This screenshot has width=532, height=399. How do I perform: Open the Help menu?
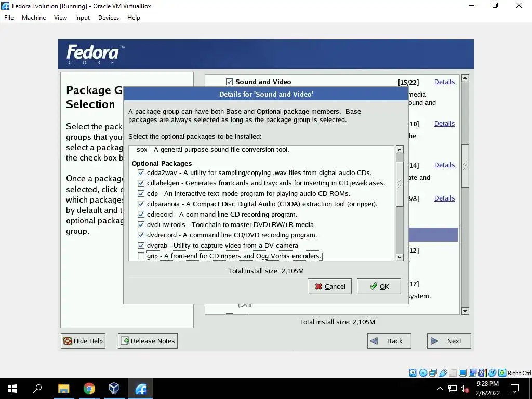click(134, 18)
